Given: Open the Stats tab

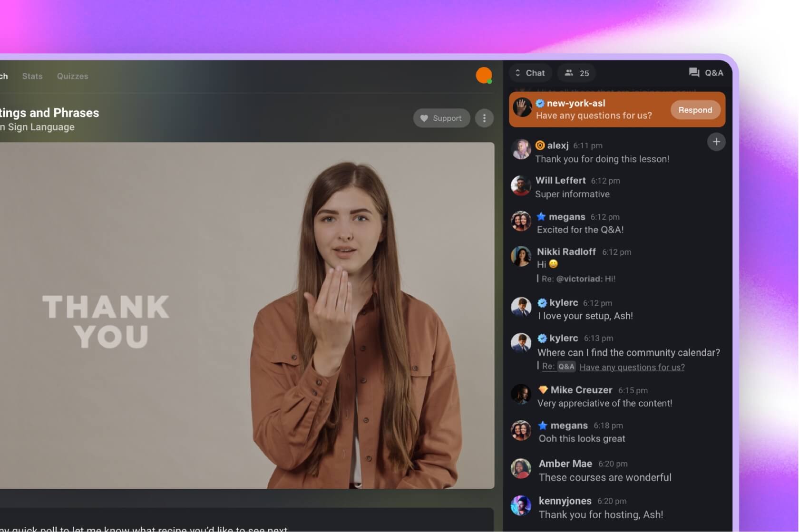Looking at the screenshot, I should pyautogui.click(x=32, y=76).
